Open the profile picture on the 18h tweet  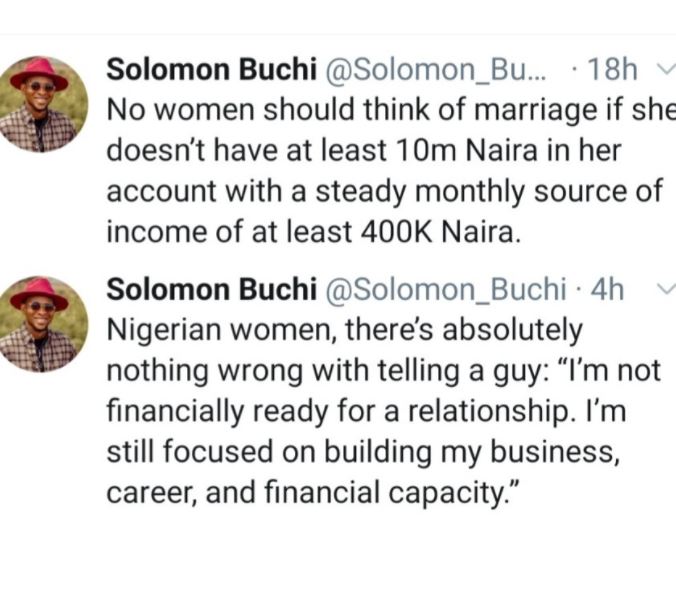[42, 103]
